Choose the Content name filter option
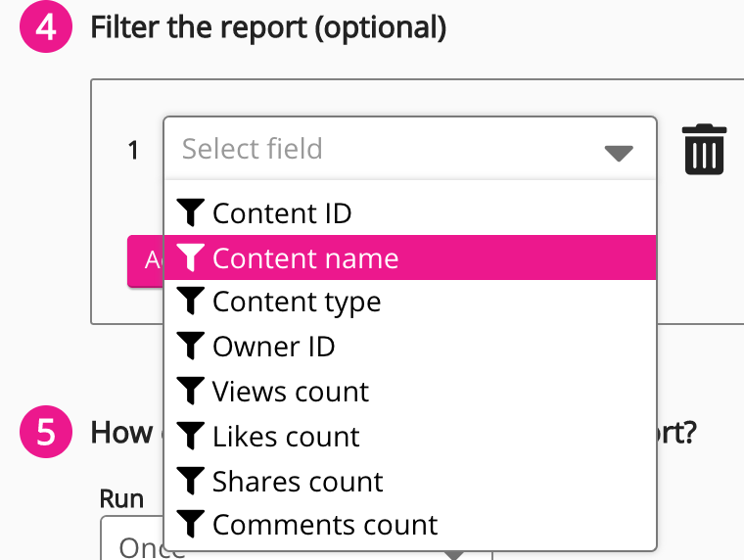 coord(305,258)
